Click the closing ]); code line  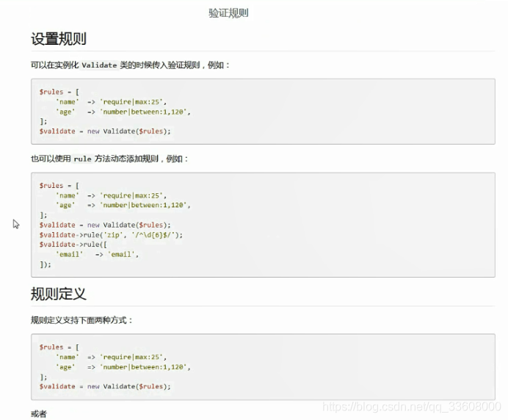[46, 264]
